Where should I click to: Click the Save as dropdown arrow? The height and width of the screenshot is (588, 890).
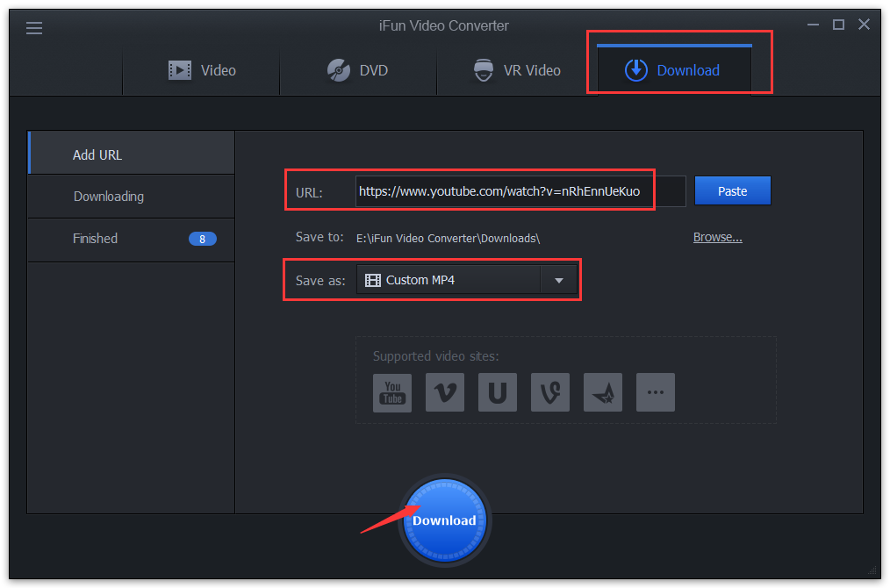click(558, 280)
